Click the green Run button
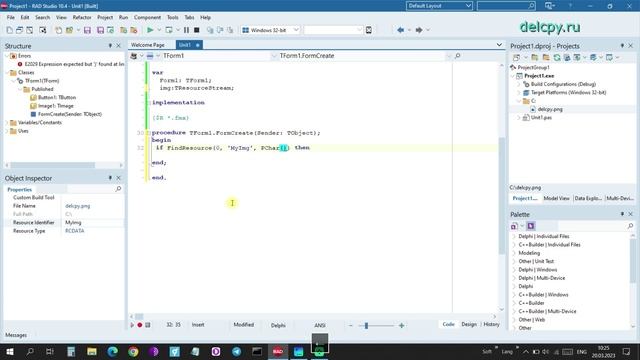The image size is (640, 360). (150, 30)
